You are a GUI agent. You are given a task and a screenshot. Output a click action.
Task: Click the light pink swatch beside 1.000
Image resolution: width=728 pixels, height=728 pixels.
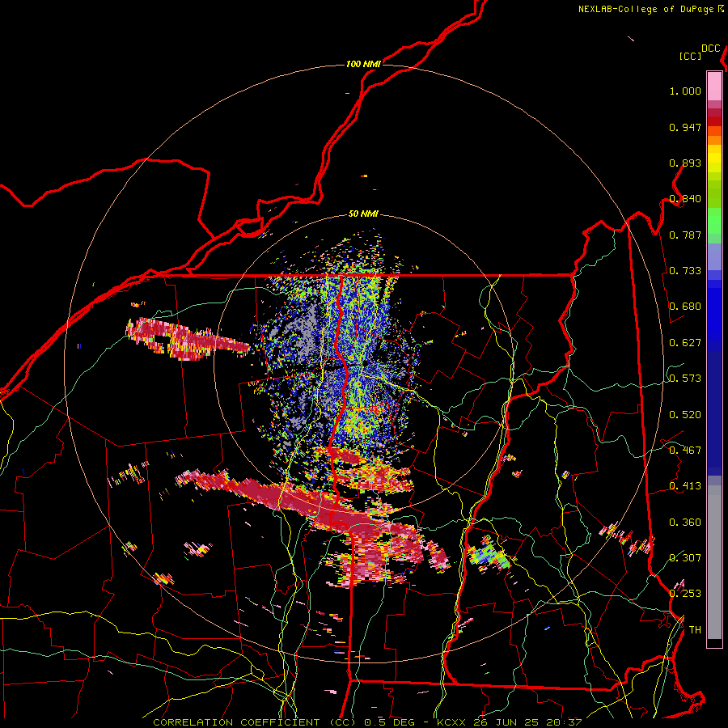tap(714, 87)
